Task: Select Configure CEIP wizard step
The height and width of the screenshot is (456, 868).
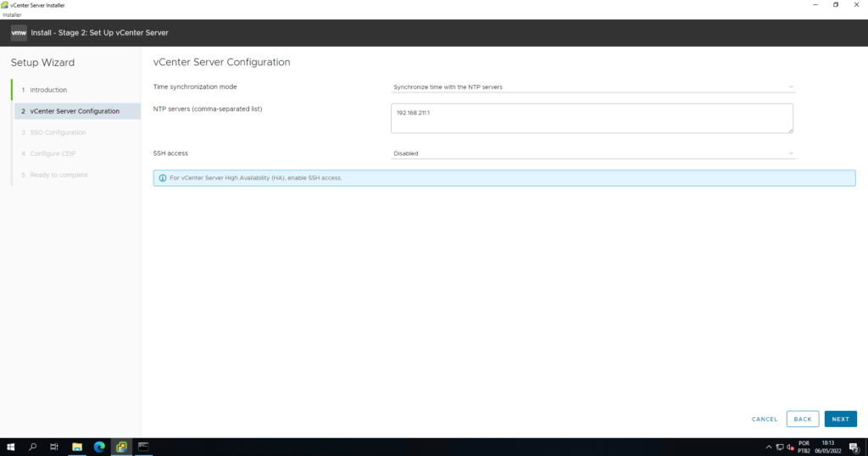Action: pyautogui.click(x=53, y=153)
